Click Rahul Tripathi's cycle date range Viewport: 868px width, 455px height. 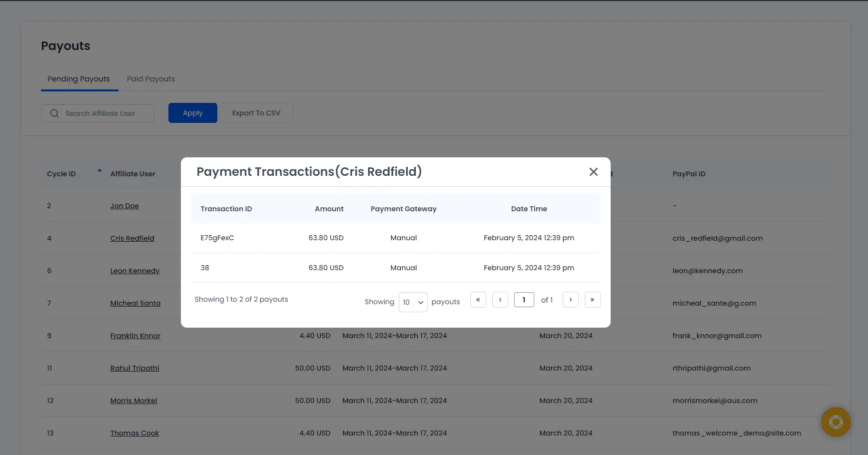pos(395,368)
